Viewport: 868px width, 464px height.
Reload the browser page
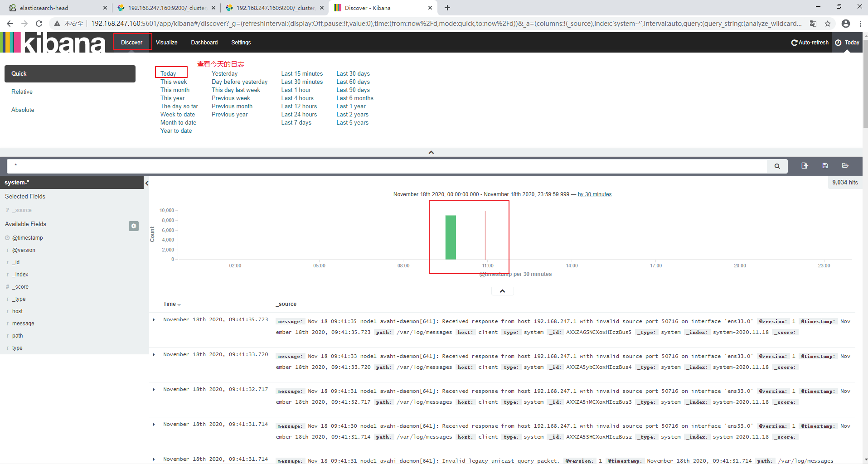pos(39,24)
